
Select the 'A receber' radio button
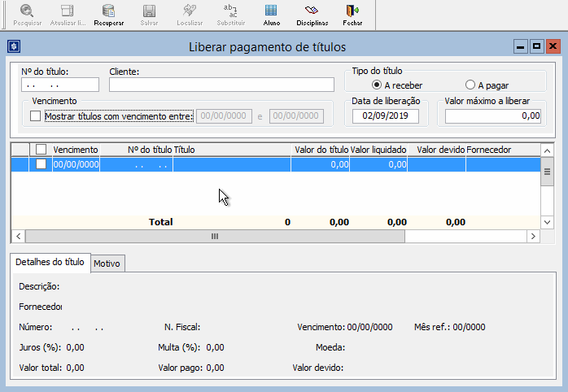pos(377,85)
